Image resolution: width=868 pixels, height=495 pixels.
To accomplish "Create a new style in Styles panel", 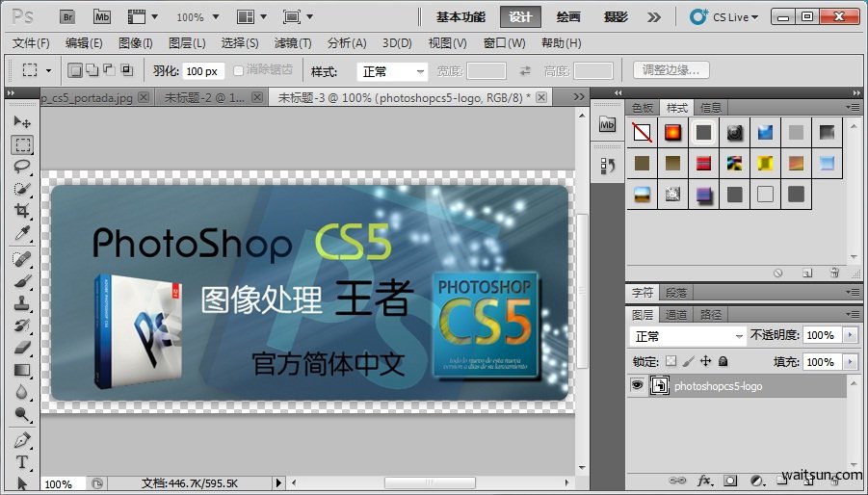I will 807,273.
